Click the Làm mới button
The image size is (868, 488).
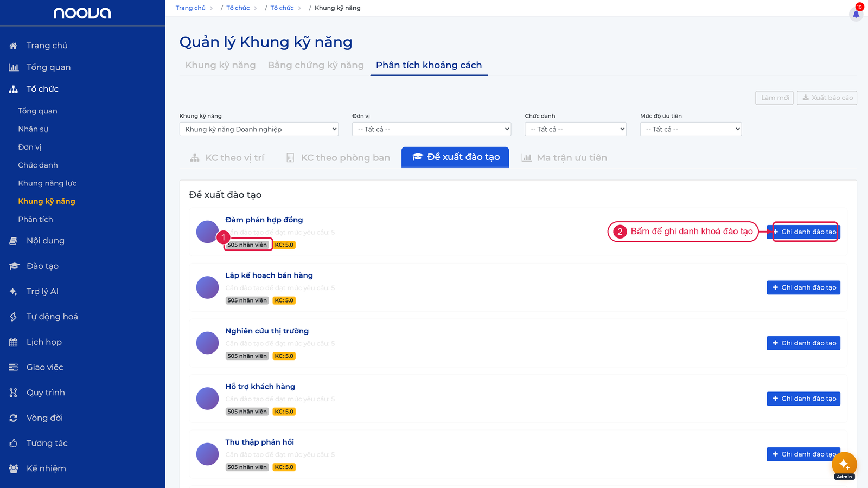pos(775,98)
